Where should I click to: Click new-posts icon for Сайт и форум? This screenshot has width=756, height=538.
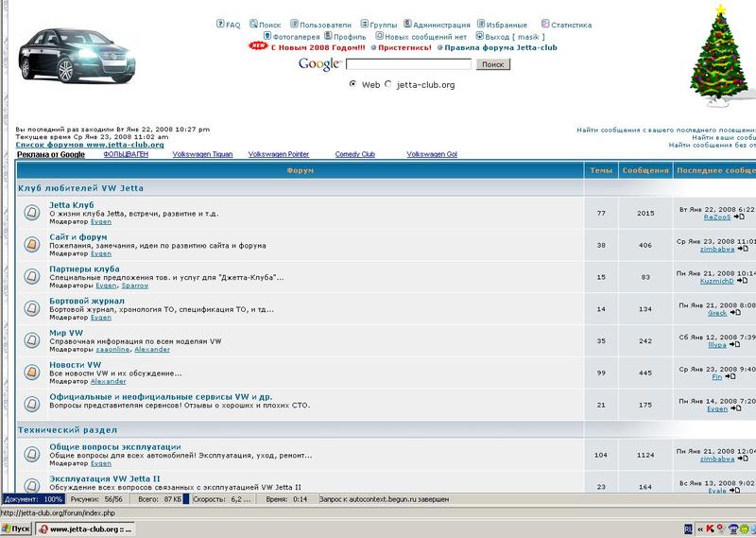tap(32, 245)
